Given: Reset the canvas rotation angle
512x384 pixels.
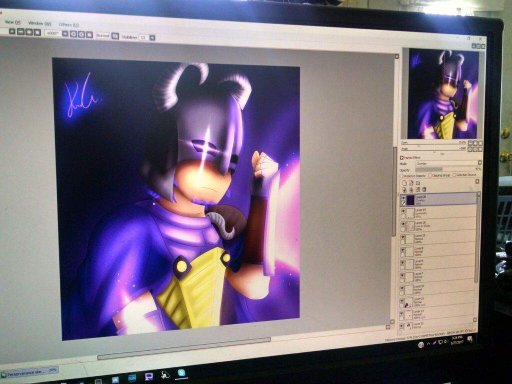Looking at the screenshot, I should click(89, 34).
